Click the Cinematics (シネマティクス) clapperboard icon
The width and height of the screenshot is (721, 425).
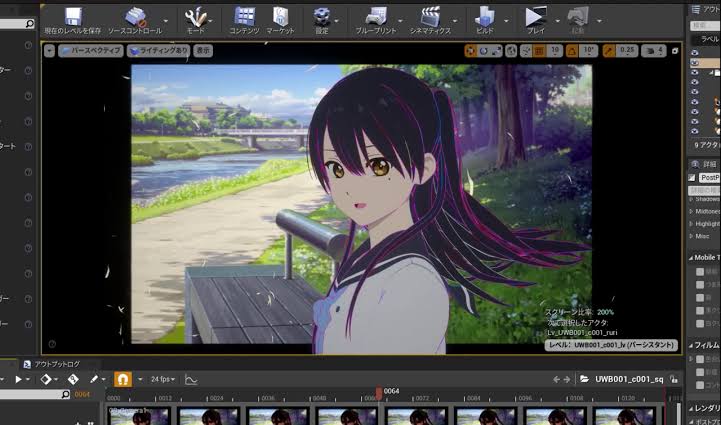tap(430, 17)
